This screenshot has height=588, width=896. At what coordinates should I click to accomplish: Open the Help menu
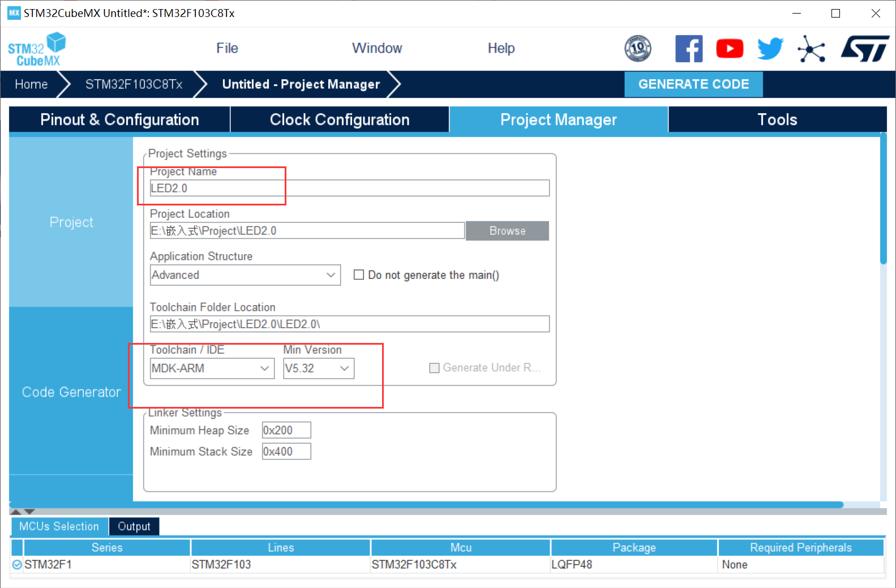click(501, 48)
